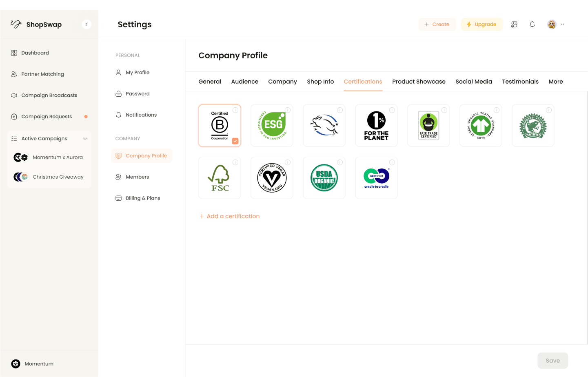
Task: Go to Billing & Plans settings
Action: click(143, 198)
